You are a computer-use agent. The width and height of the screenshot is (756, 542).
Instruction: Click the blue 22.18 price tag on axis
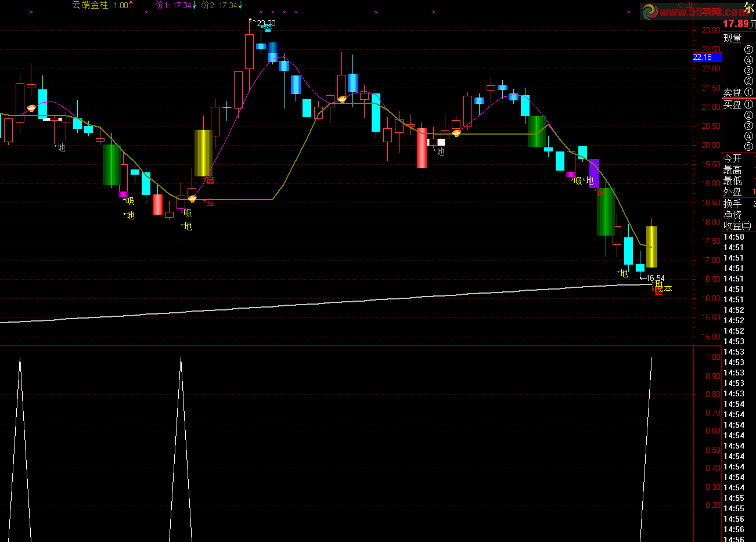[707, 57]
